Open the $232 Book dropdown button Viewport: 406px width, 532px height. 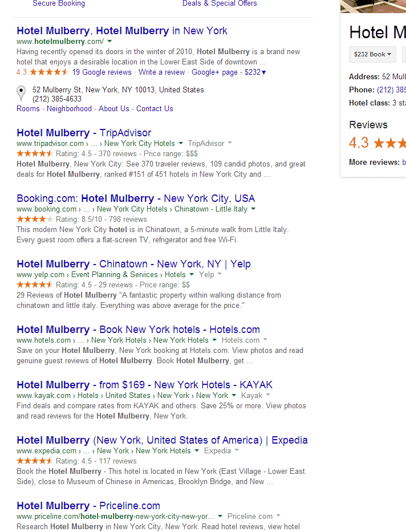(x=373, y=54)
